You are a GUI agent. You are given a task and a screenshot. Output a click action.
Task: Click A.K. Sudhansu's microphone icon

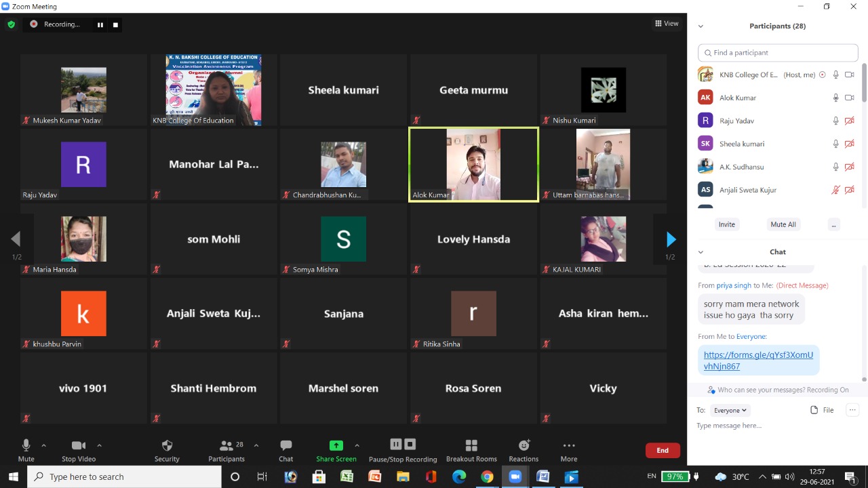pos(836,167)
